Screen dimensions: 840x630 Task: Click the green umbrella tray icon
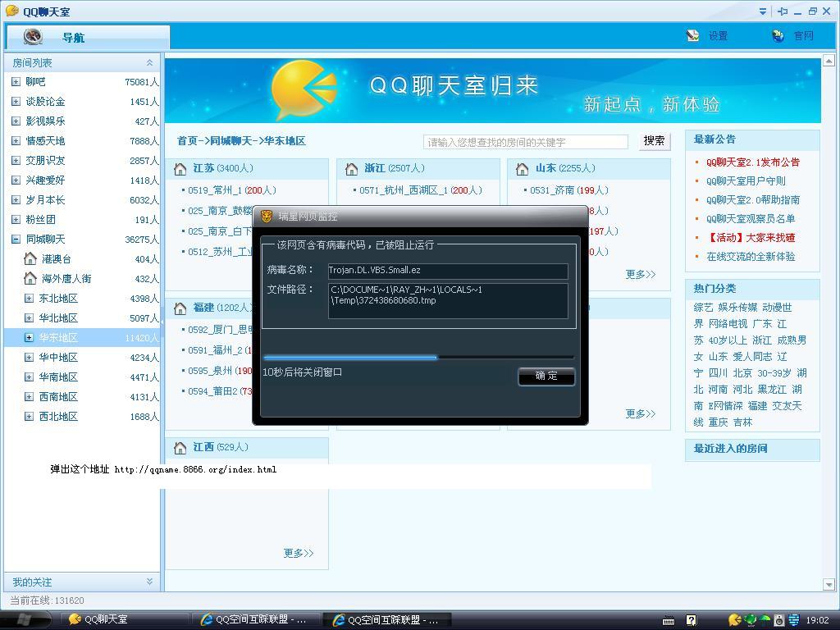[x=765, y=620]
